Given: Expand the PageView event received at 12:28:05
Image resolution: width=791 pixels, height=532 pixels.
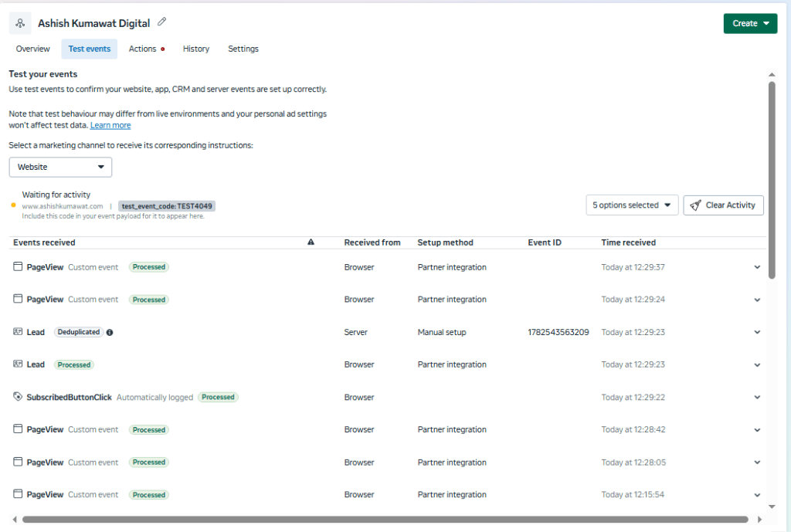Looking at the screenshot, I should tap(757, 463).
